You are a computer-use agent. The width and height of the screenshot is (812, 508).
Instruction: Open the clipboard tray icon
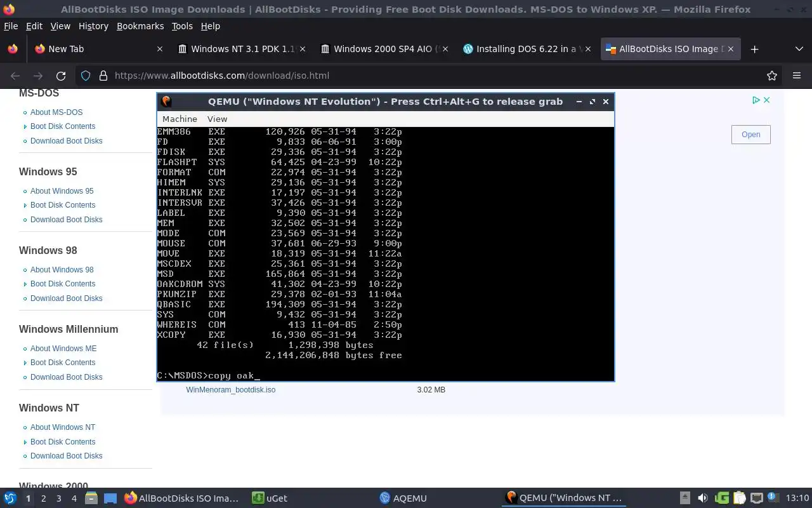pos(740,498)
